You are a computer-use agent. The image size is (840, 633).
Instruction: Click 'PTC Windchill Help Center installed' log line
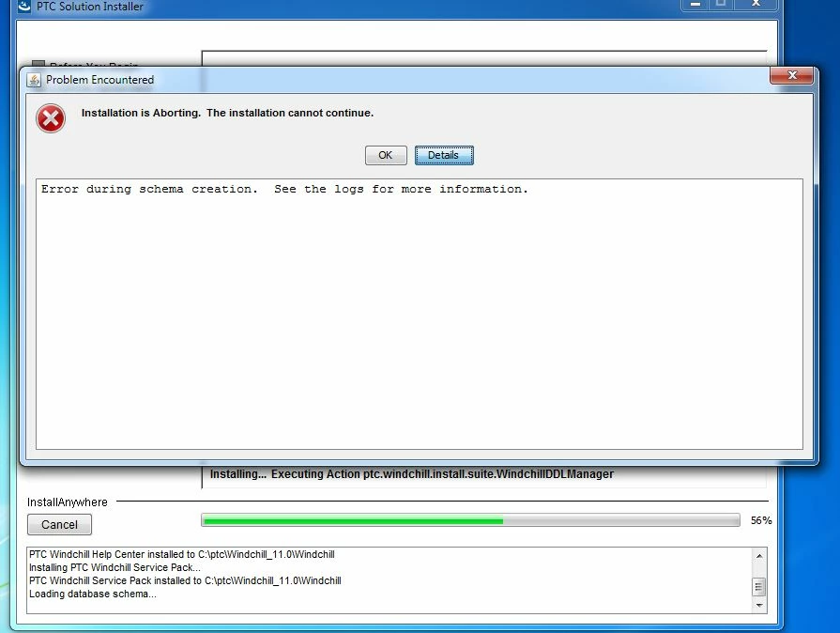pyautogui.click(x=181, y=554)
